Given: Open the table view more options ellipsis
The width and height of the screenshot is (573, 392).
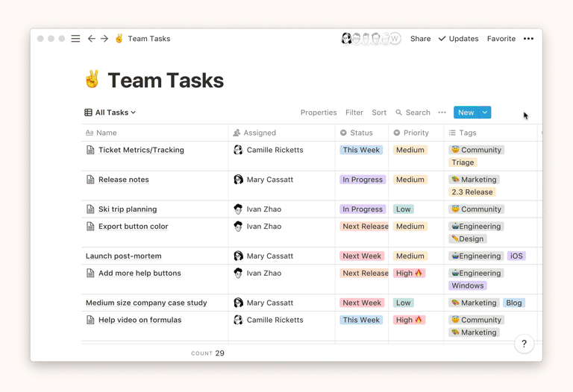Looking at the screenshot, I should coord(442,113).
